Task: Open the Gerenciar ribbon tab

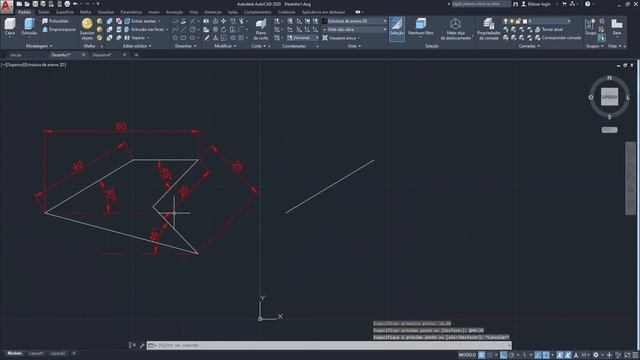Action: coord(213,12)
